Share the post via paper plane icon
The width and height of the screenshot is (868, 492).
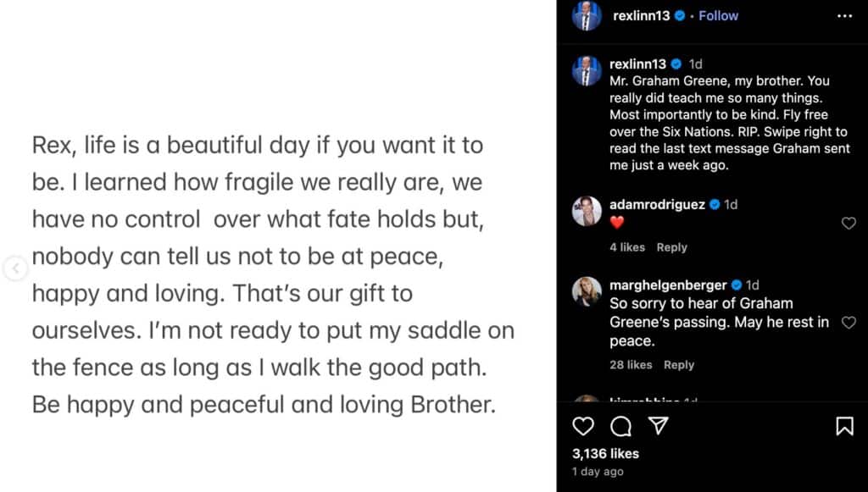pyautogui.click(x=658, y=426)
